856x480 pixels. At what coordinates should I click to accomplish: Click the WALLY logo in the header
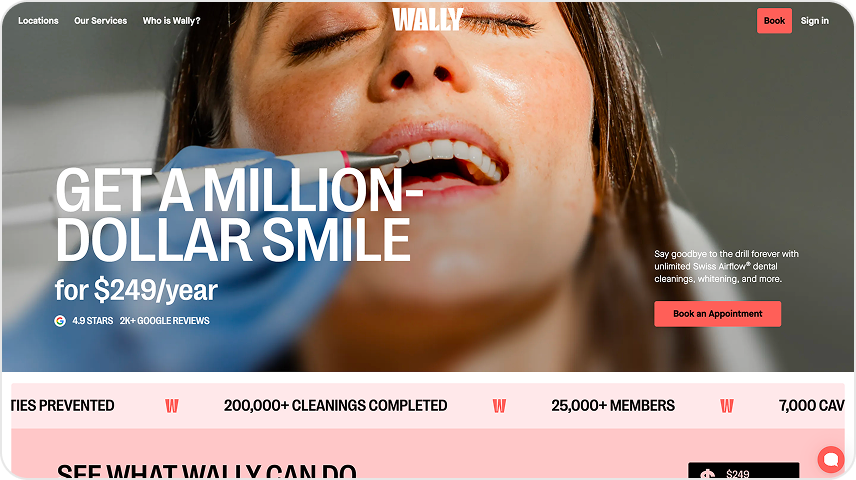(x=427, y=20)
